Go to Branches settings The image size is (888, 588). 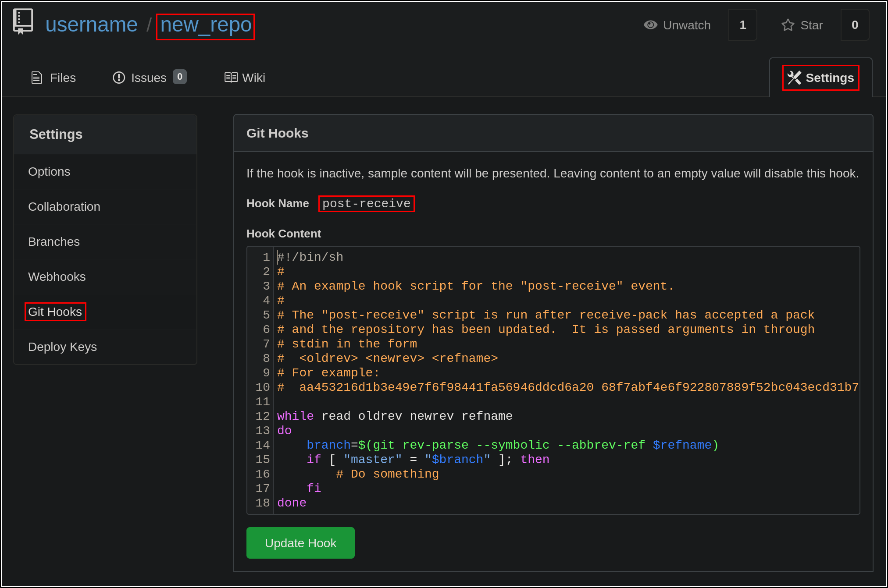54,242
